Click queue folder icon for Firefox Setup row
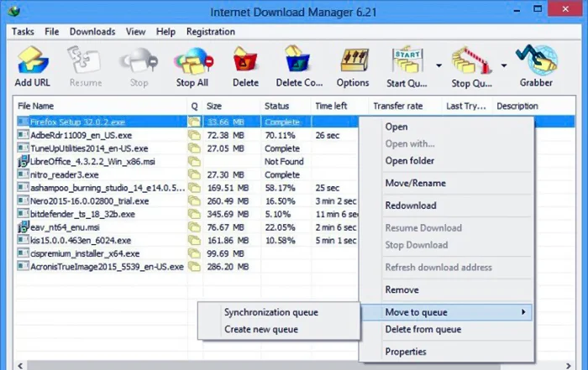This screenshot has width=588, height=370. (x=194, y=122)
